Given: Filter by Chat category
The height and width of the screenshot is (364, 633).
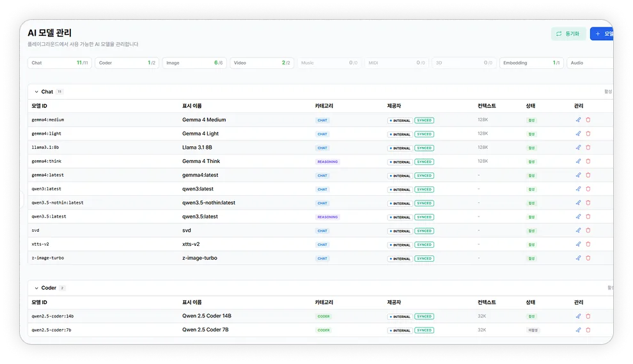Looking at the screenshot, I should coord(59,63).
